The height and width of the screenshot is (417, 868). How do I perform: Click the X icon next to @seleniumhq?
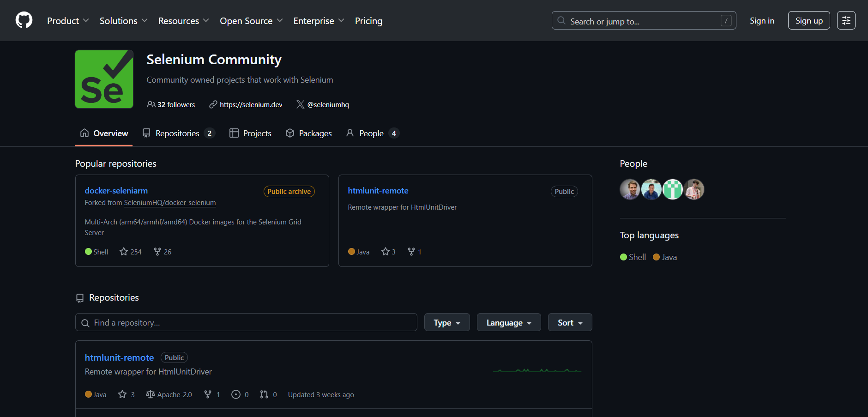click(x=300, y=104)
